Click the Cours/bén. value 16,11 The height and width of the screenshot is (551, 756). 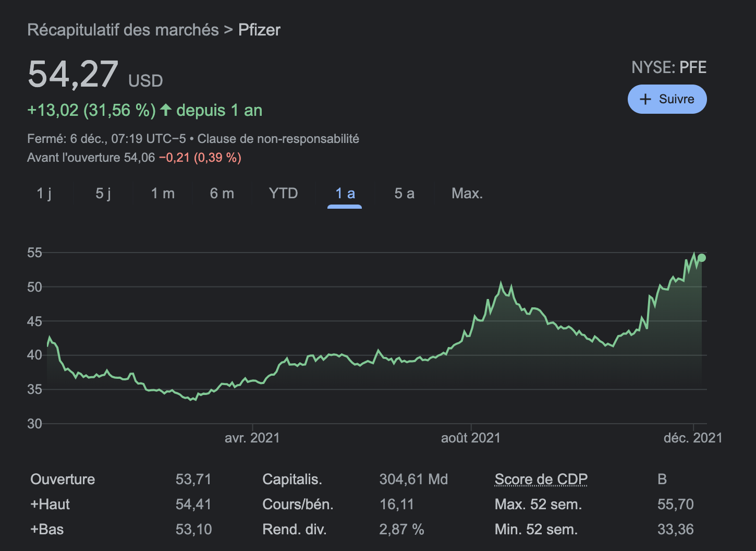click(x=397, y=504)
